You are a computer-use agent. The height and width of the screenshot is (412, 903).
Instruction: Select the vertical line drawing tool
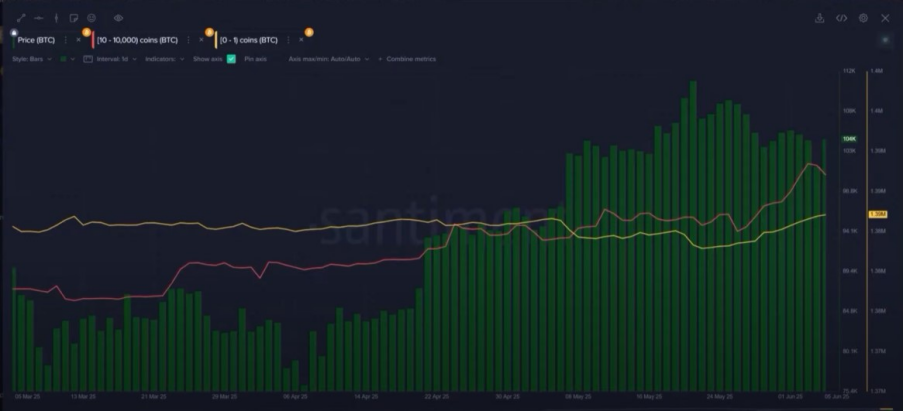tap(57, 18)
